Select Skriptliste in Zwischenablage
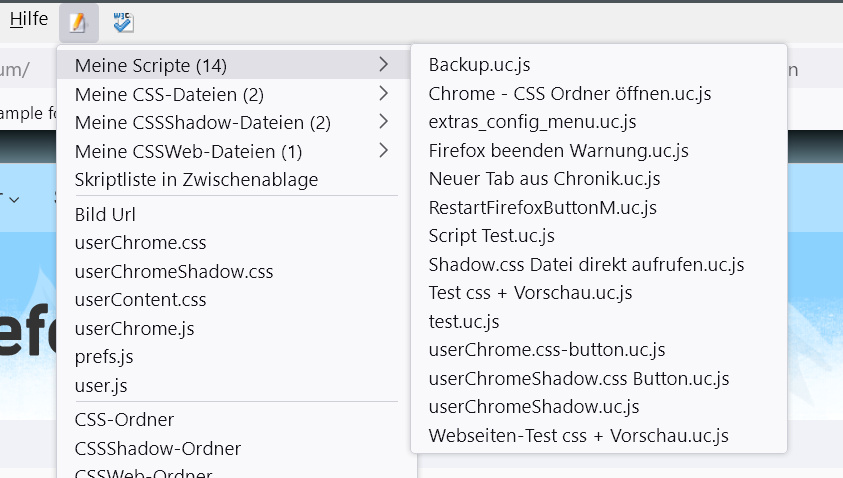The height and width of the screenshot is (478, 843). pyautogui.click(x=196, y=180)
